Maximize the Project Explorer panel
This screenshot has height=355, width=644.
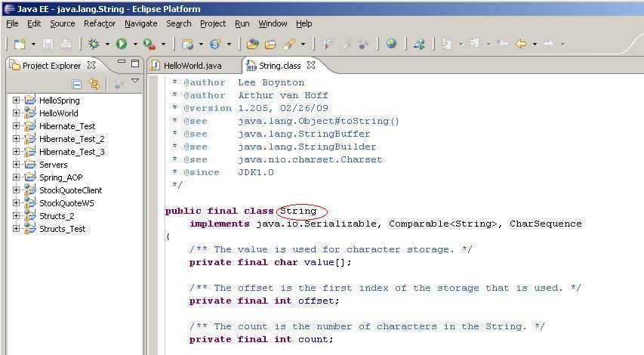pyautogui.click(x=135, y=63)
